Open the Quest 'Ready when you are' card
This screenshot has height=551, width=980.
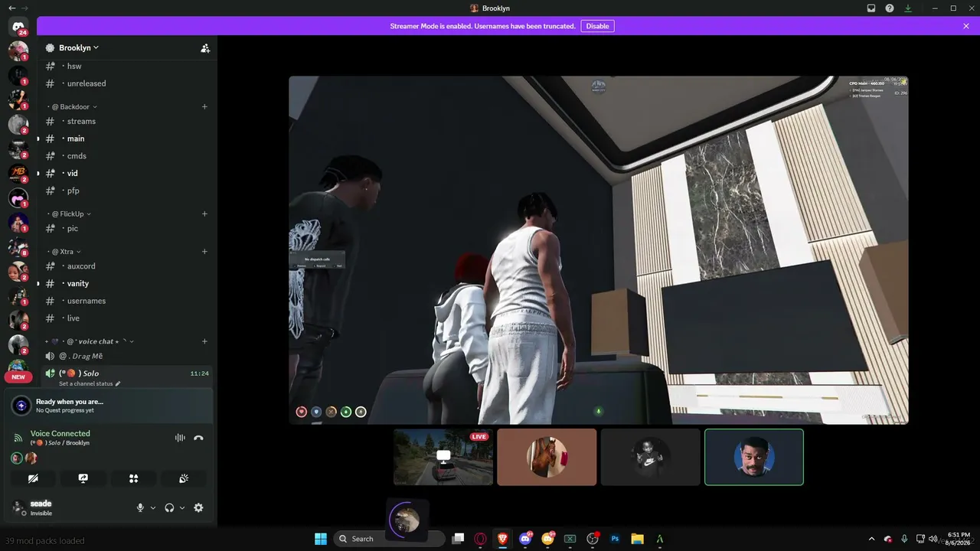tap(109, 406)
